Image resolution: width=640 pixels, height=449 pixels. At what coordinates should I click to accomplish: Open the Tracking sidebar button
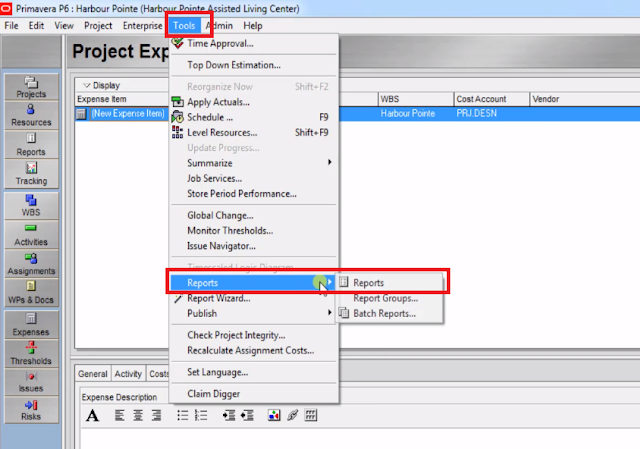[31, 174]
